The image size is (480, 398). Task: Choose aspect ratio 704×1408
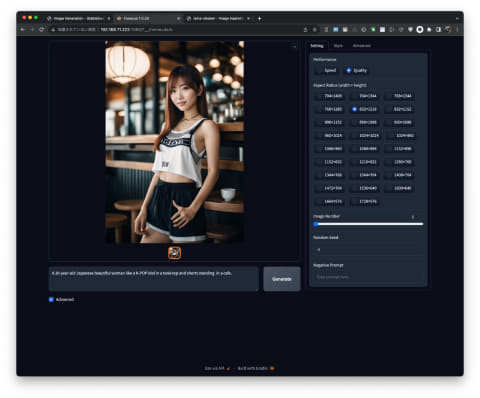click(330, 96)
